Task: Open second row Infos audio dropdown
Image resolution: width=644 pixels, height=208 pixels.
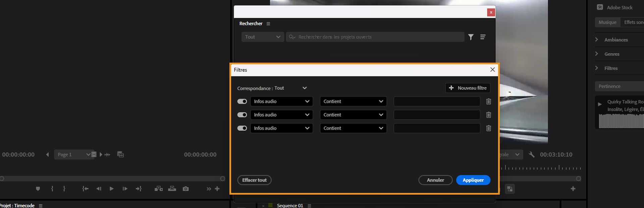Action: coord(282,115)
